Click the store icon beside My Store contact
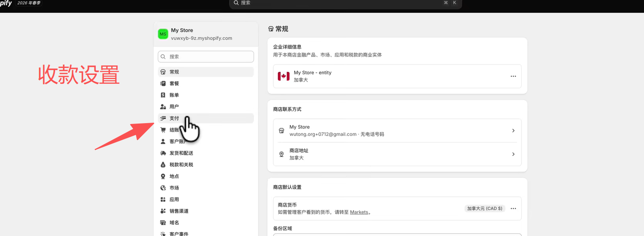This screenshot has height=236, width=644. 281,131
